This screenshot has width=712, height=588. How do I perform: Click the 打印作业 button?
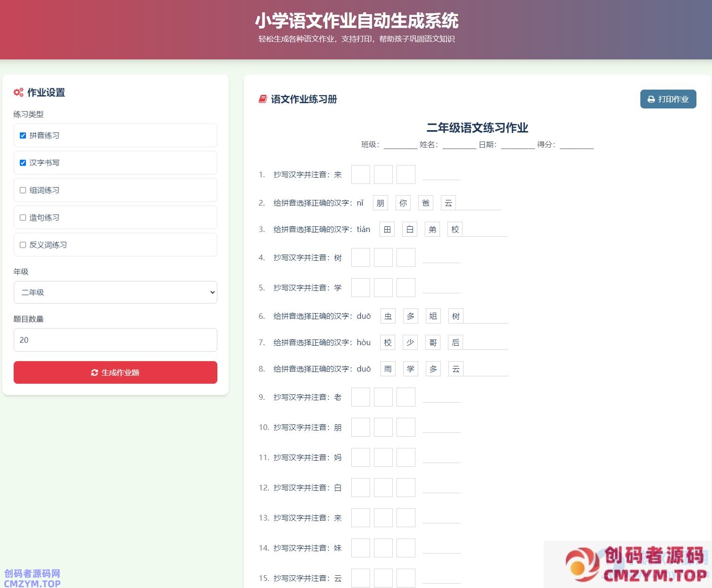(x=668, y=99)
